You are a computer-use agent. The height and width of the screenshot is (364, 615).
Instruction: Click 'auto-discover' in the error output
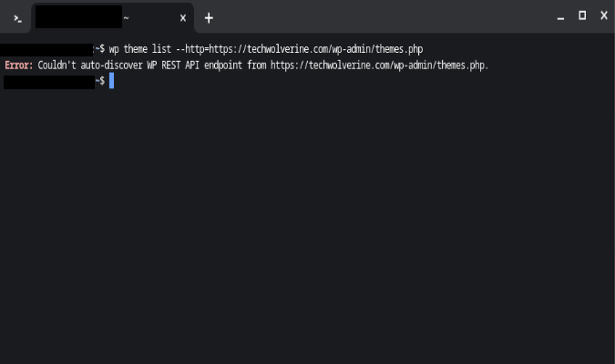111,65
